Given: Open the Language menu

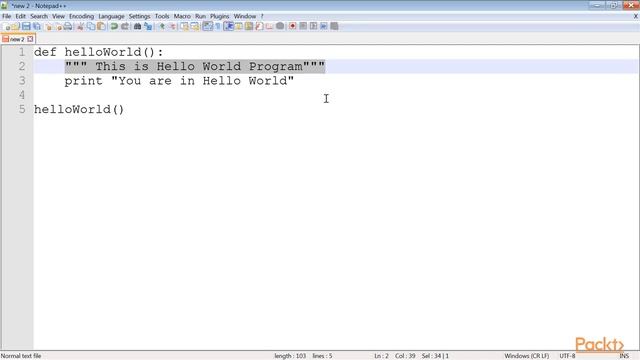Looking at the screenshot, I should click(111, 16).
